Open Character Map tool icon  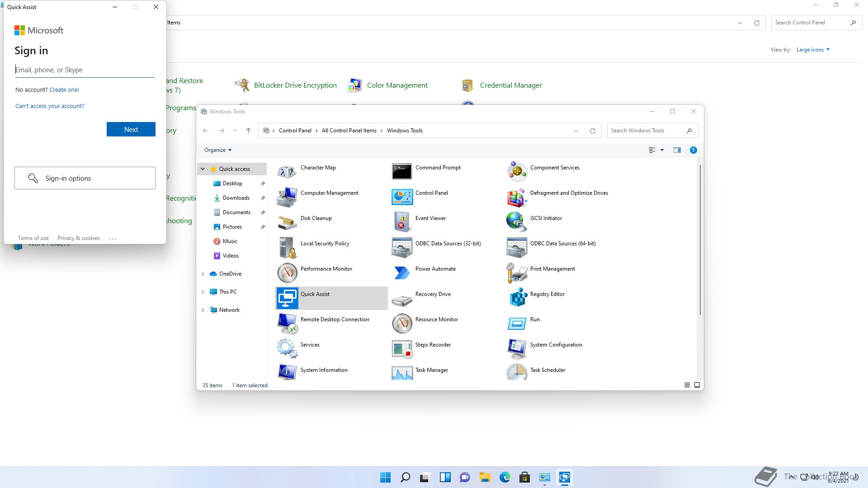287,172
